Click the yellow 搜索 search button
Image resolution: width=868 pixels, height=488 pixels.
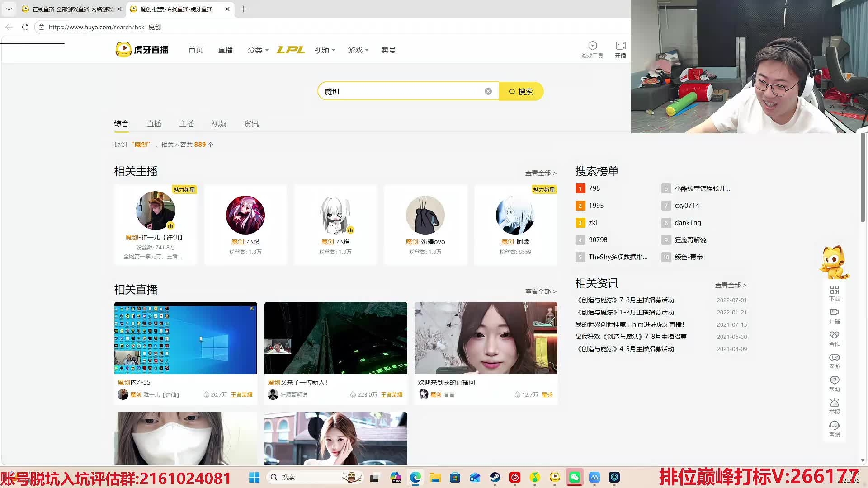point(521,91)
